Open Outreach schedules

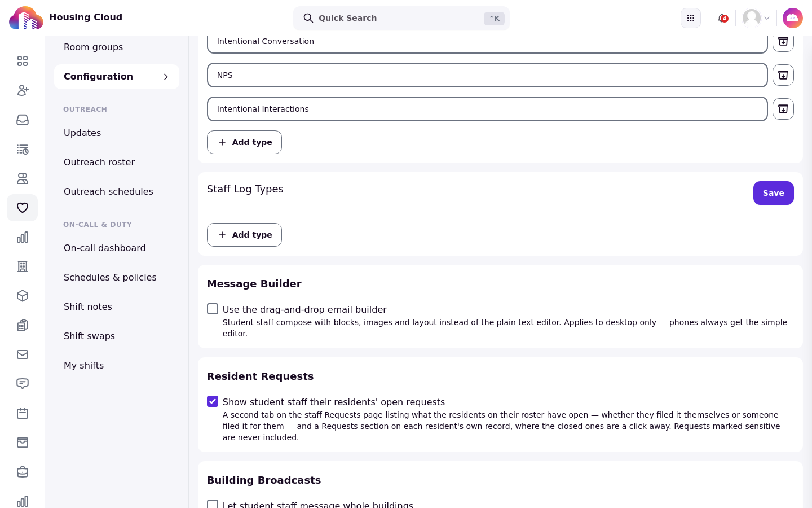tap(108, 192)
